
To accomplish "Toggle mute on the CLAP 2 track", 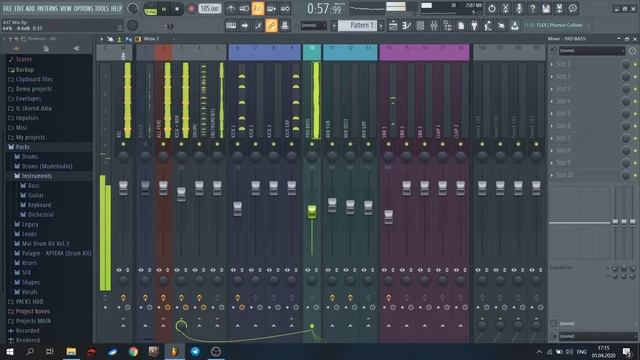I will click(460, 144).
